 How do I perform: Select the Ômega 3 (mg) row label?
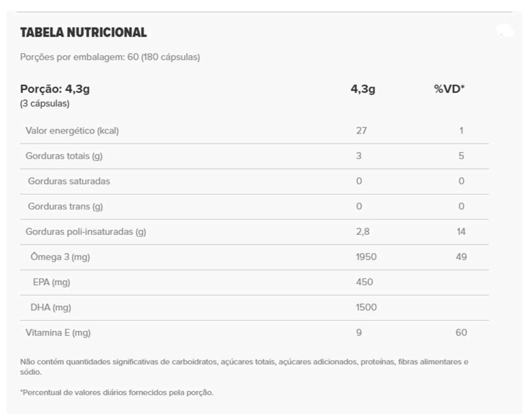click(60, 257)
